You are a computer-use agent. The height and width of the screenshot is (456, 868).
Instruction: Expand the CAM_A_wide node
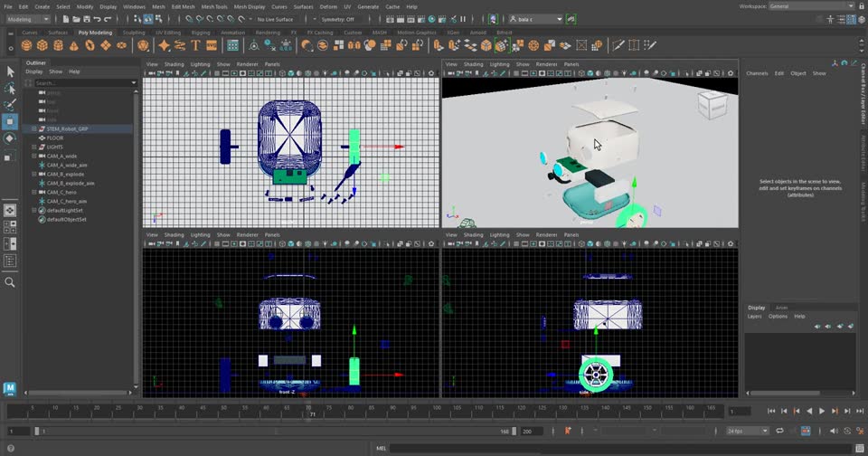coord(34,156)
